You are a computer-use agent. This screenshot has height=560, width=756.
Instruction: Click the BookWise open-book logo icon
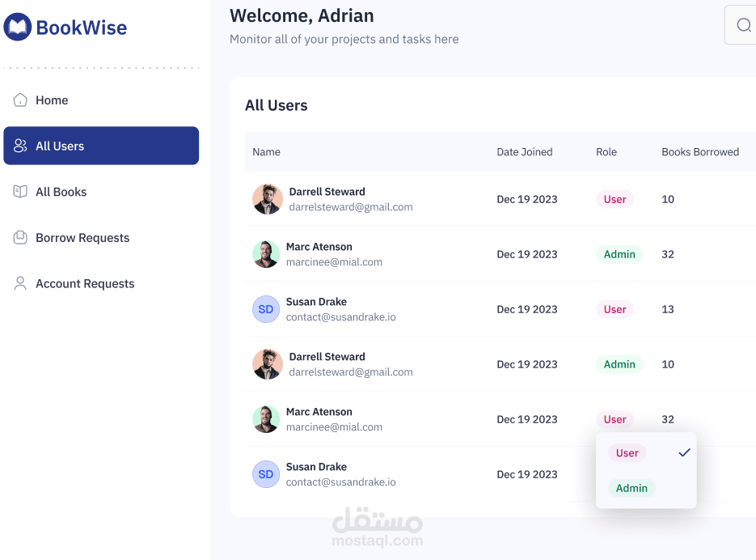coord(18,27)
